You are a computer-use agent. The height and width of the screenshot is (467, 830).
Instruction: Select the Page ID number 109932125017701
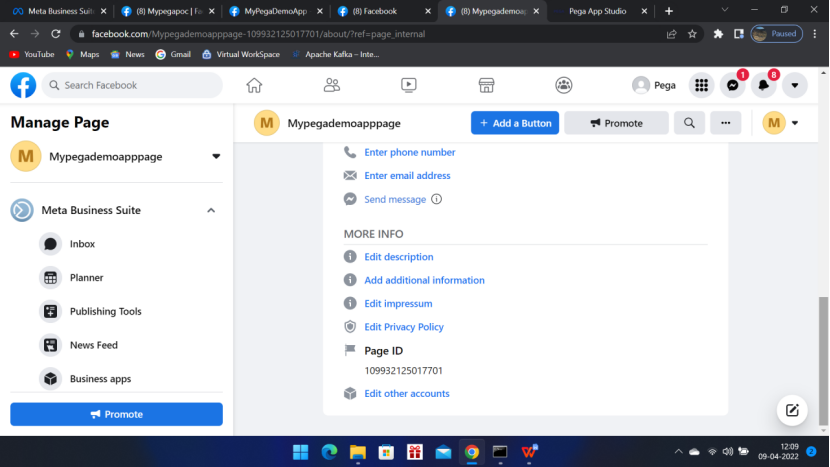[403, 371]
